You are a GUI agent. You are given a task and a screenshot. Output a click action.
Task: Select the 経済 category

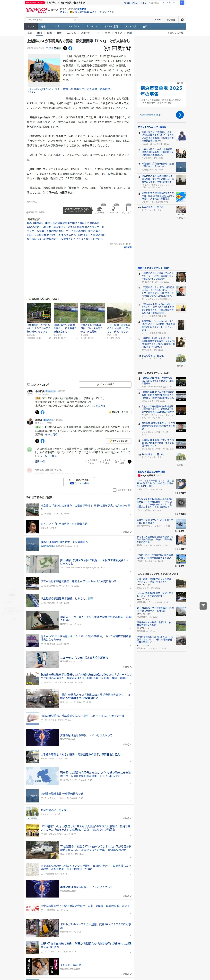coord(59,33)
